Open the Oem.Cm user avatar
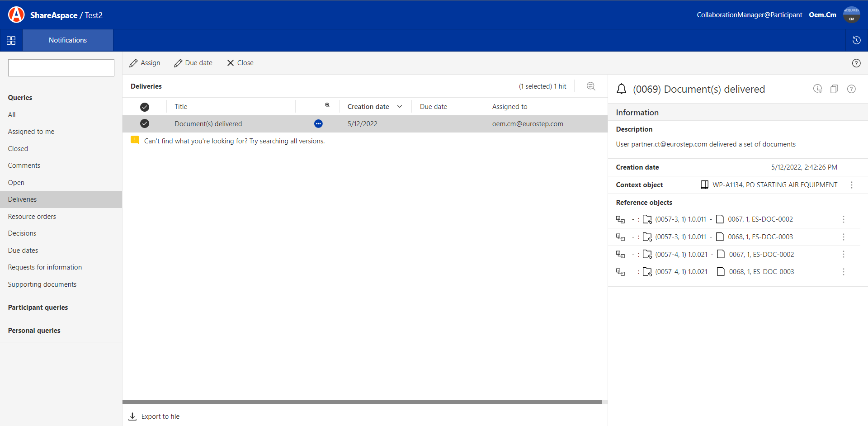Image resolution: width=868 pixels, height=426 pixels. pyautogui.click(x=851, y=15)
